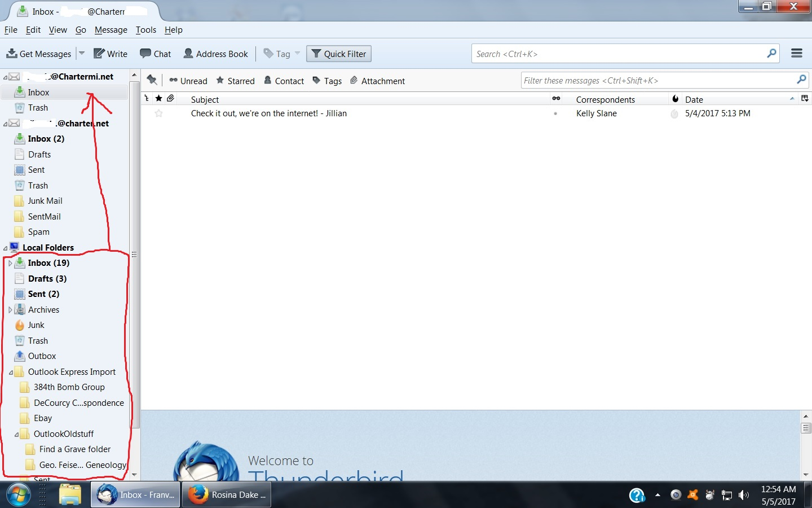Open the Tools menu

pyautogui.click(x=146, y=30)
